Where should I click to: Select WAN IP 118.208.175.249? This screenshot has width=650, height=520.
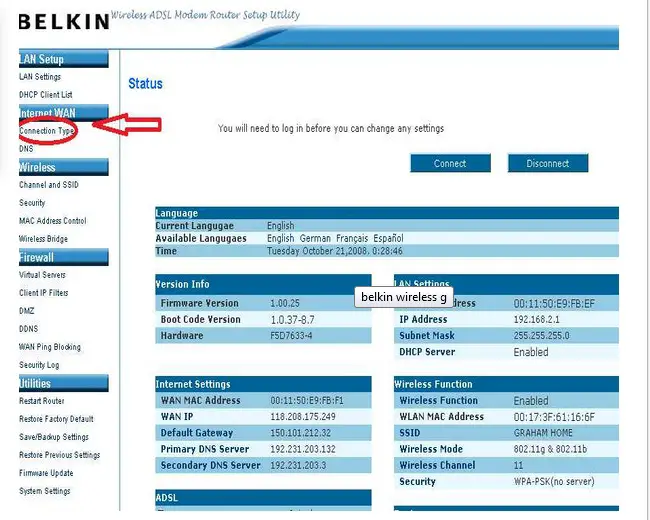(x=303, y=417)
